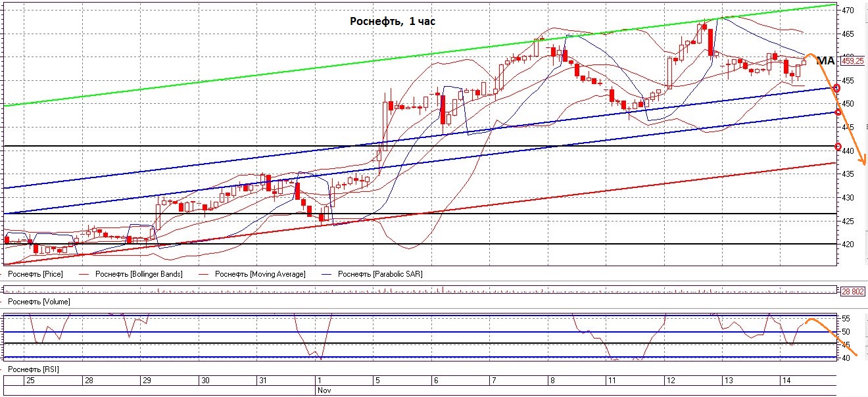Click the RSI axis label 45
The height and width of the screenshot is (397, 868).
(846, 344)
